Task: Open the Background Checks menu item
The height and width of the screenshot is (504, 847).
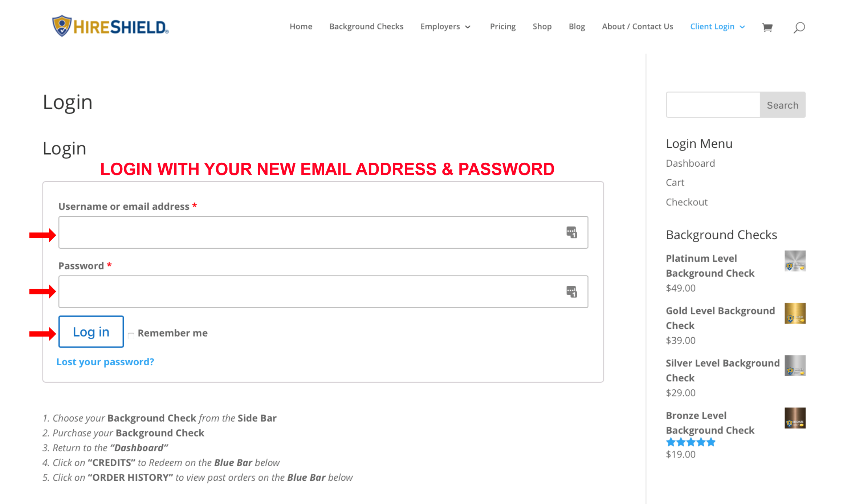Action: tap(366, 27)
